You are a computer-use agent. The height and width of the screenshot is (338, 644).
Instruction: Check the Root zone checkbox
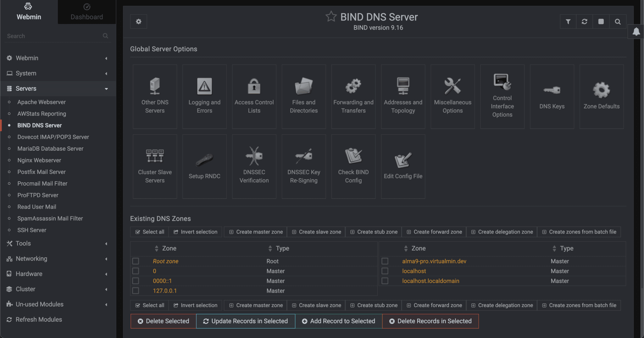pyautogui.click(x=136, y=261)
